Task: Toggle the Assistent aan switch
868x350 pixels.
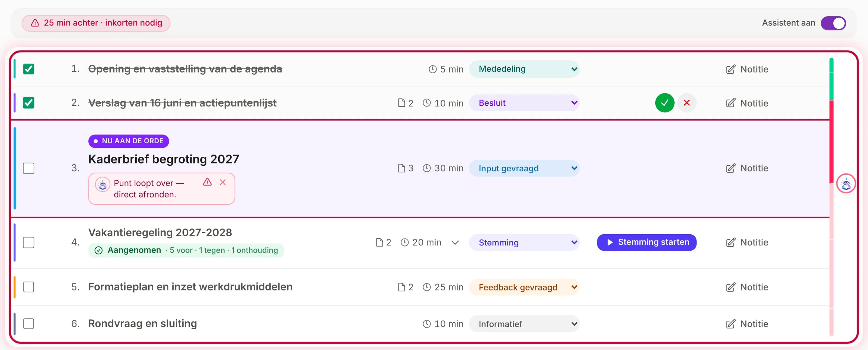Action: (833, 23)
